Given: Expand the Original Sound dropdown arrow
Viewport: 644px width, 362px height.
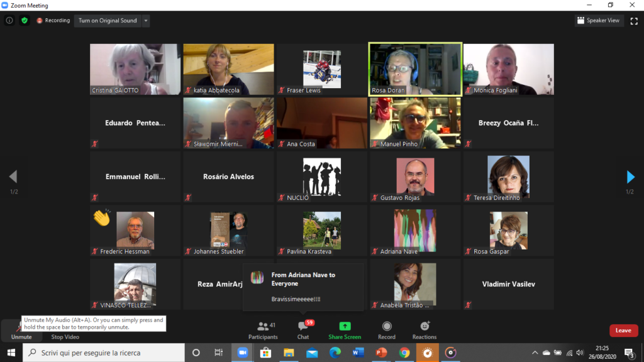Looking at the screenshot, I should click(146, 21).
